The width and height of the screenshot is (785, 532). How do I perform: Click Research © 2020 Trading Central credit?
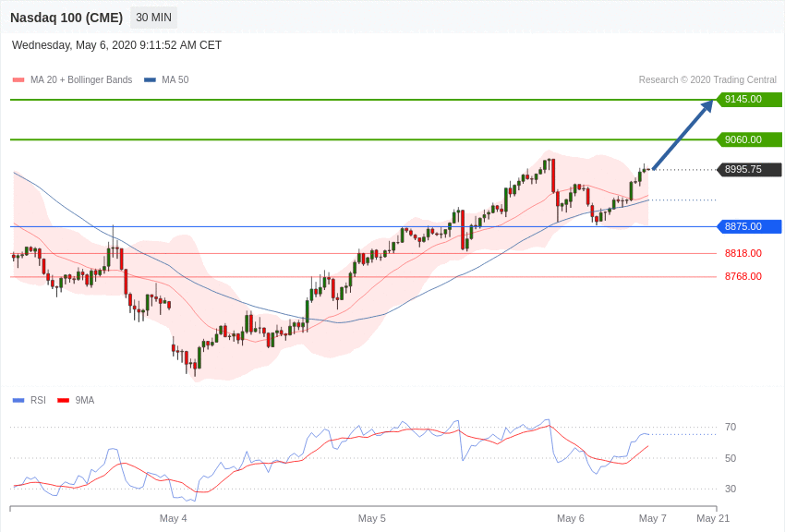pos(707,79)
